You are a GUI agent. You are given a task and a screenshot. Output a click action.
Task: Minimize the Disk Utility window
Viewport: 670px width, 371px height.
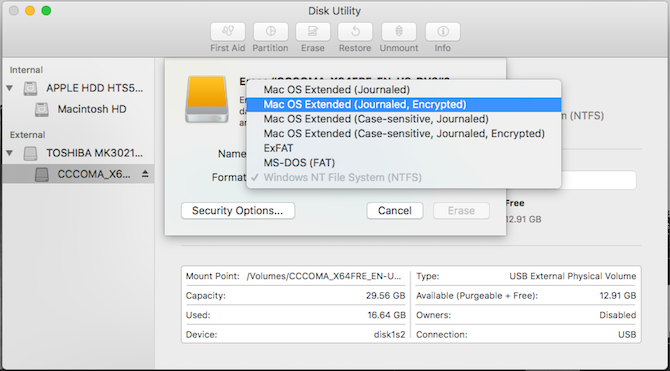click(x=30, y=11)
